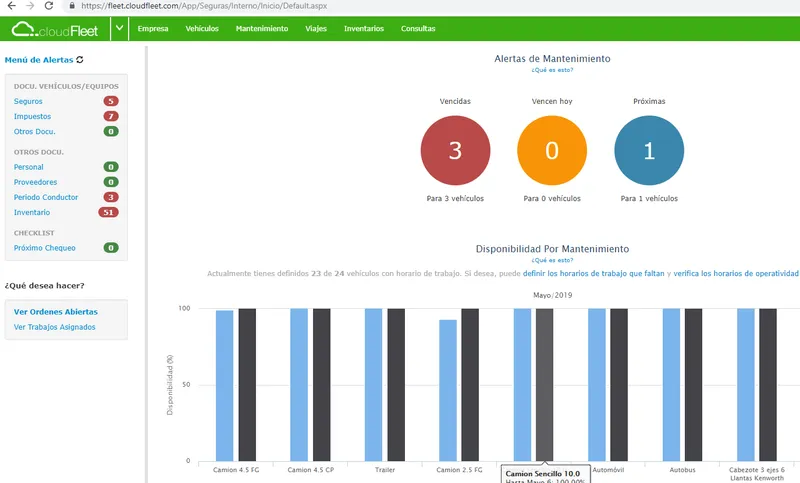Click the light blue Camion 2.5 FC bar

(447, 390)
